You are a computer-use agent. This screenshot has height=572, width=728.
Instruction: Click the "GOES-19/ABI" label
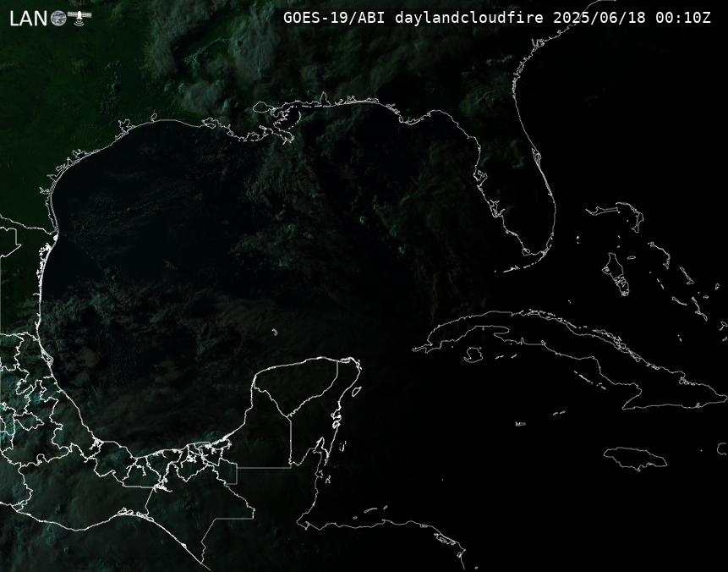[334, 18]
